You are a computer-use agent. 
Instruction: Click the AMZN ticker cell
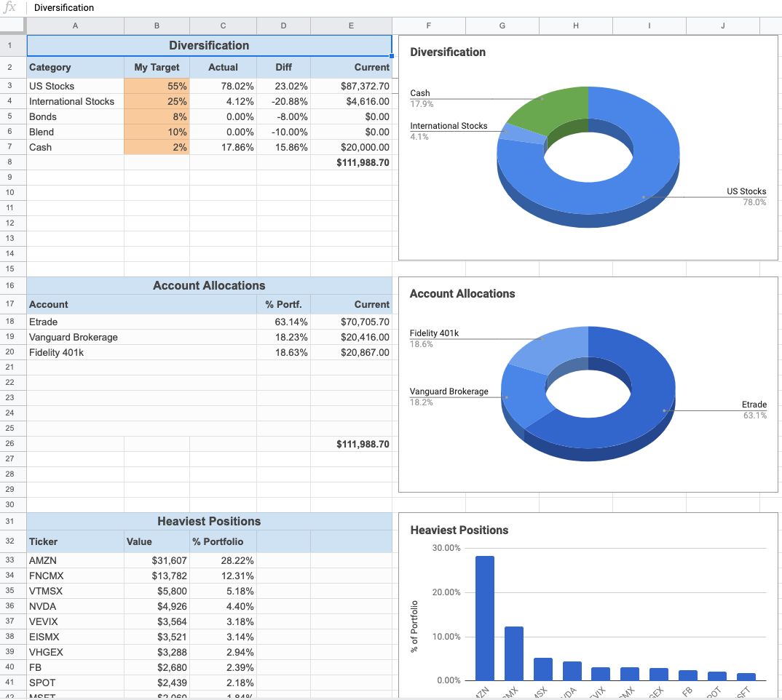point(75,560)
